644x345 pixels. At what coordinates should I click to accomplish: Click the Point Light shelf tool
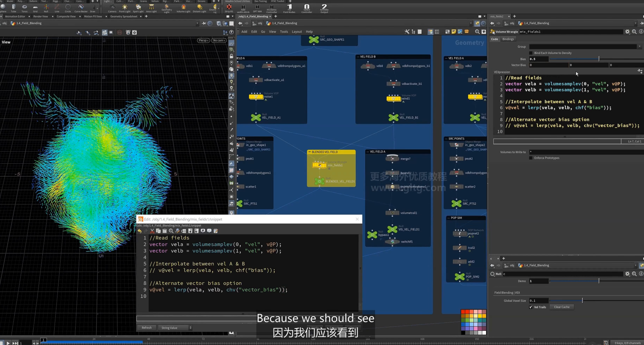click(124, 8)
